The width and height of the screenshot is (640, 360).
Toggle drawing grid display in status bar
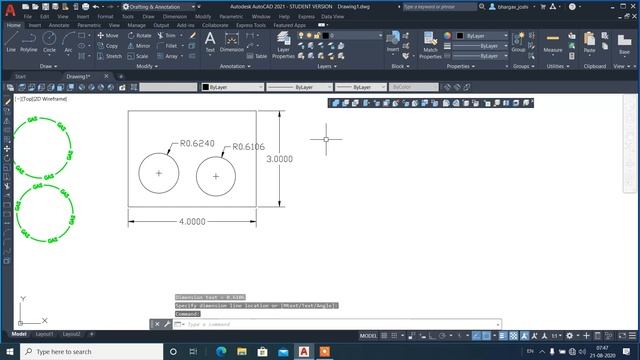[x=384, y=336]
